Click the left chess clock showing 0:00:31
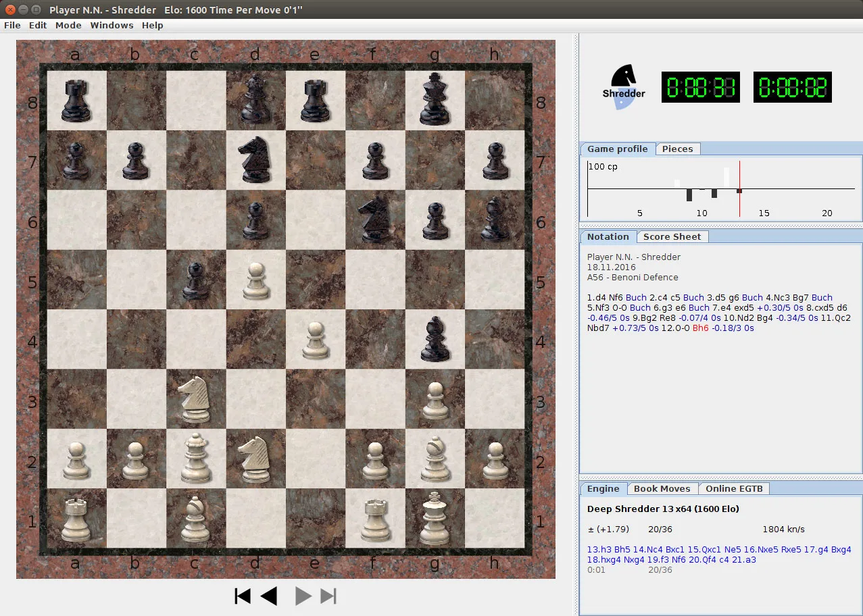 (x=700, y=87)
